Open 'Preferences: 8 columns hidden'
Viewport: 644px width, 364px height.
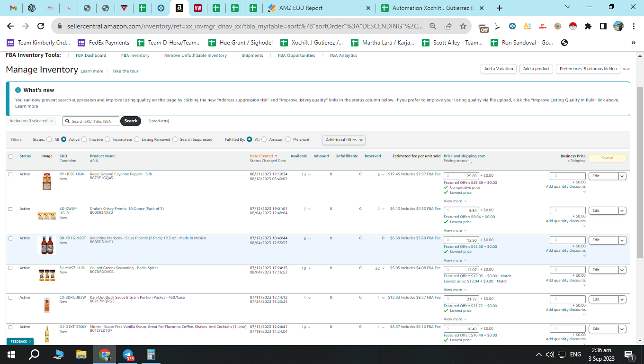[588, 69]
